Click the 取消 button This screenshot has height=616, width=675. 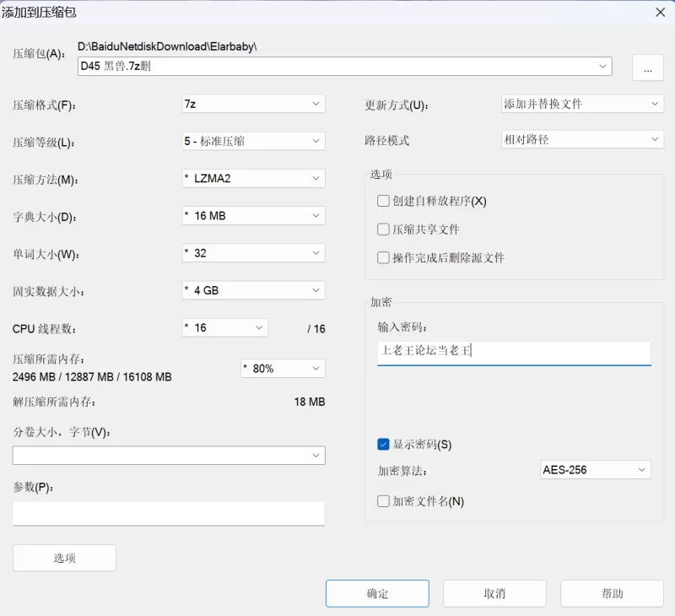coord(494,593)
